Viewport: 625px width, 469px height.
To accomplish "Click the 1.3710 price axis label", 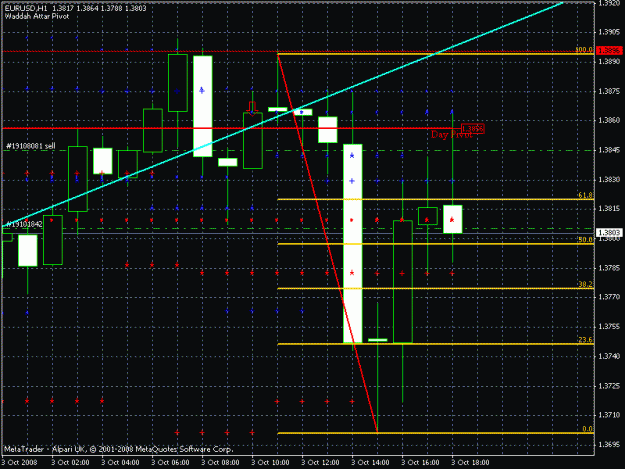I will [x=609, y=415].
